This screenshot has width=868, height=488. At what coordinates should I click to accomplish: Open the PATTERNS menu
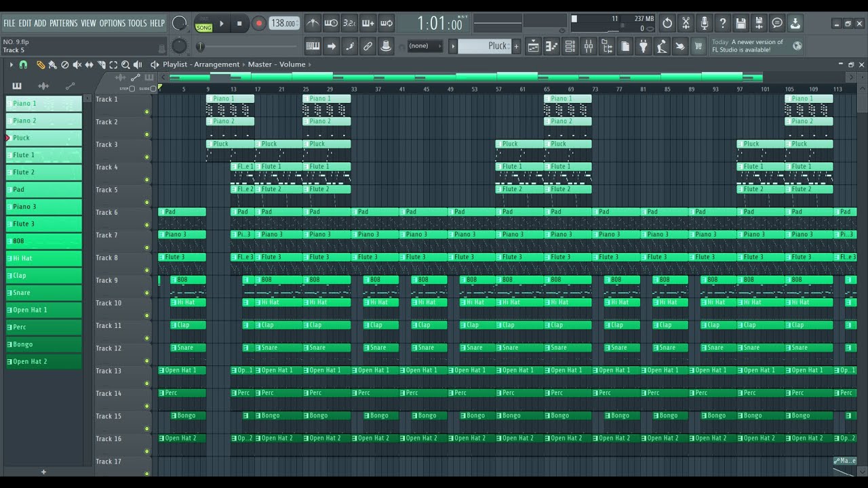[x=64, y=23]
